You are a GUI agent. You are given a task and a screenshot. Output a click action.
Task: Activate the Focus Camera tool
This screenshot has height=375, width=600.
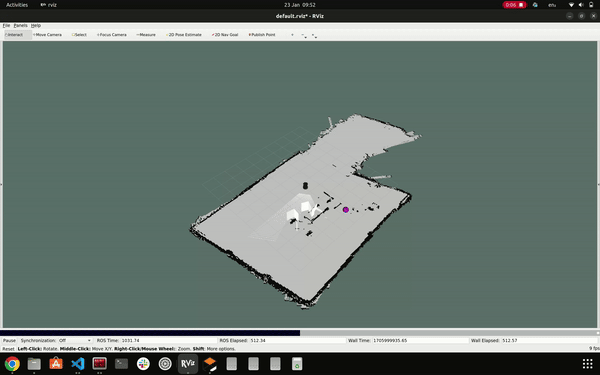click(112, 35)
